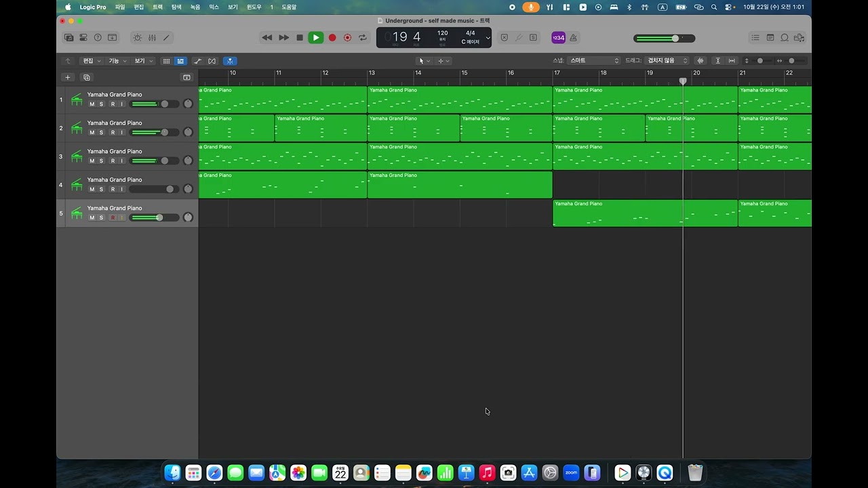Viewport: 868px width, 488px height.
Task: Toggle the metronome click
Action: coord(573,38)
